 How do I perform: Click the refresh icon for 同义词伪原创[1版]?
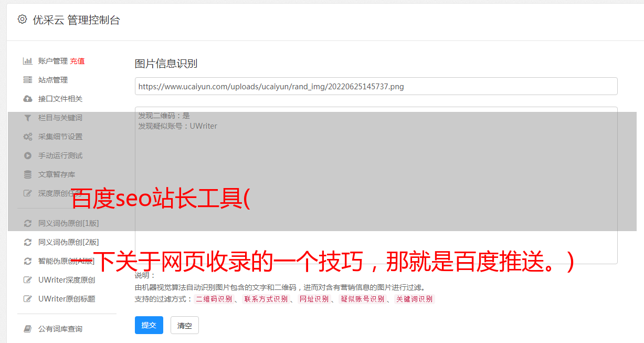coord(28,223)
